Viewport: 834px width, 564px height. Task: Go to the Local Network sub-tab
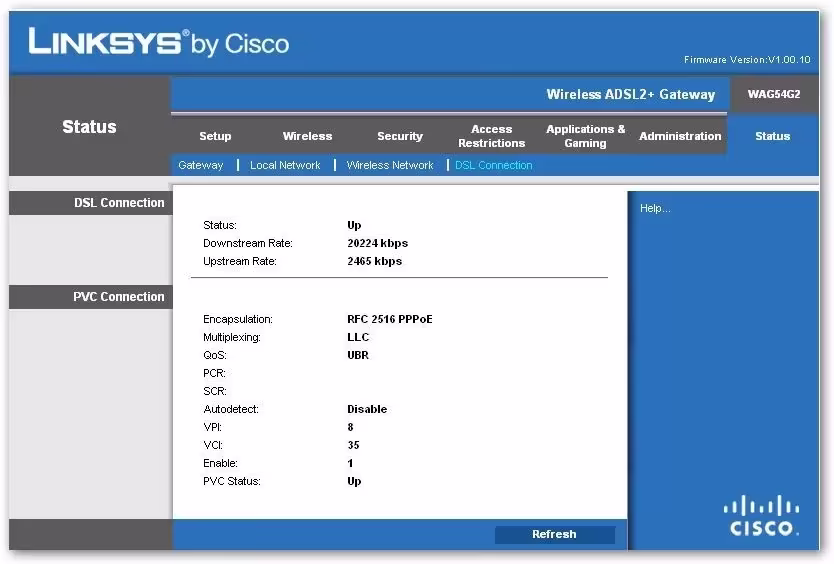click(x=285, y=165)
